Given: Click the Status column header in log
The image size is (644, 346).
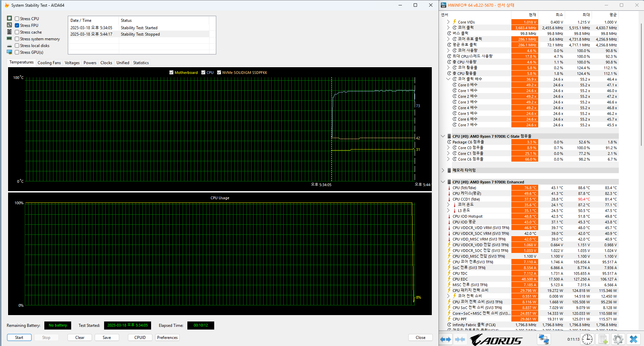Looking at the screenshot, I should click(164, 20).
